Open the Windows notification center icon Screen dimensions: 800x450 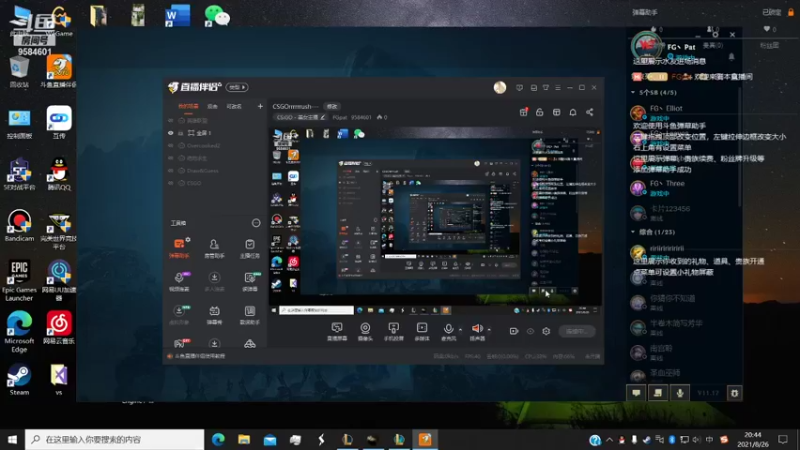point(783,439)
